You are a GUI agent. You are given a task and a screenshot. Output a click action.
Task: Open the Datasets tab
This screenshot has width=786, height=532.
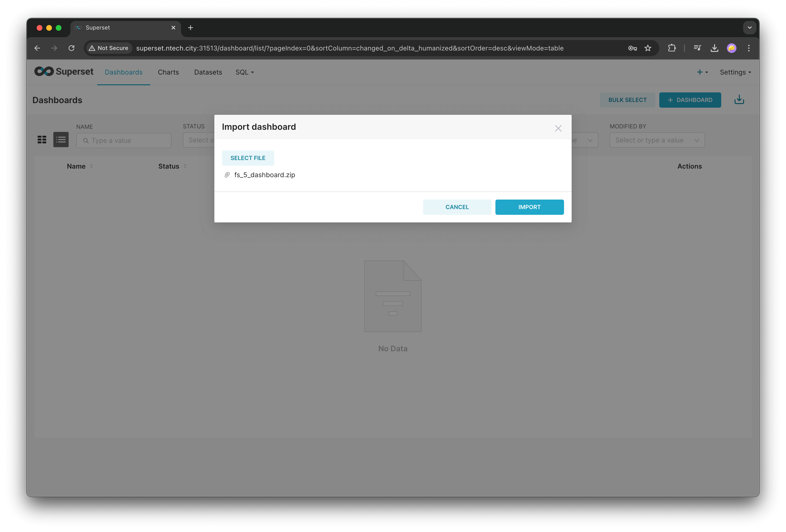coord(208,72)
